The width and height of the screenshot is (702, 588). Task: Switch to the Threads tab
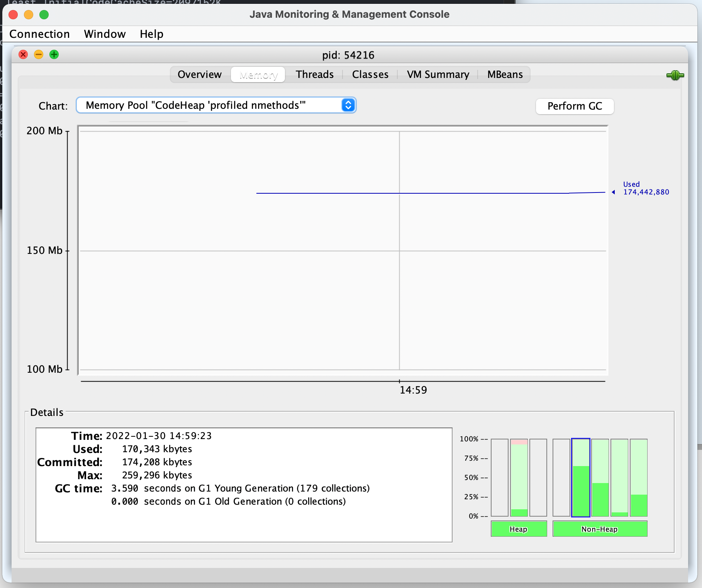pyautogui.click(x=315, y=74)
